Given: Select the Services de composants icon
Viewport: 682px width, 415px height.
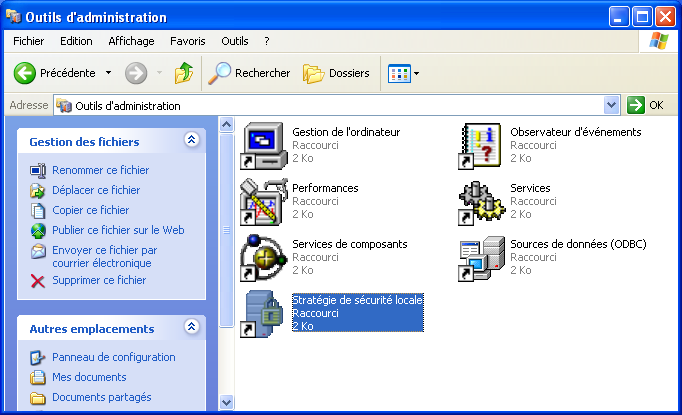Looking at the screenshot, I should click(264, 258).
